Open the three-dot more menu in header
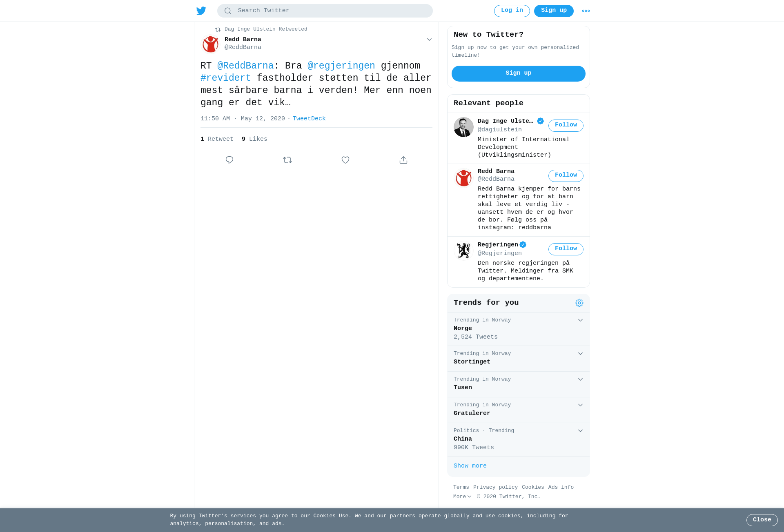The image size is (784, 532). [586, 11]
